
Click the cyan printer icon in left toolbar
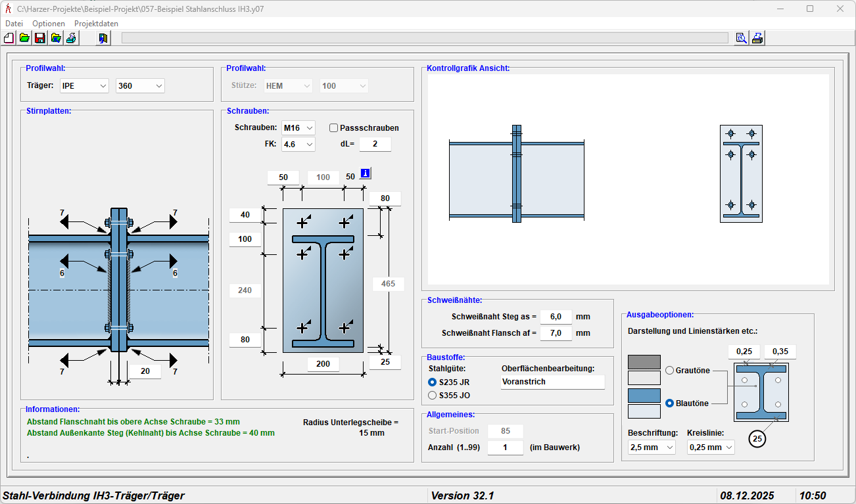tap(71, 38)
